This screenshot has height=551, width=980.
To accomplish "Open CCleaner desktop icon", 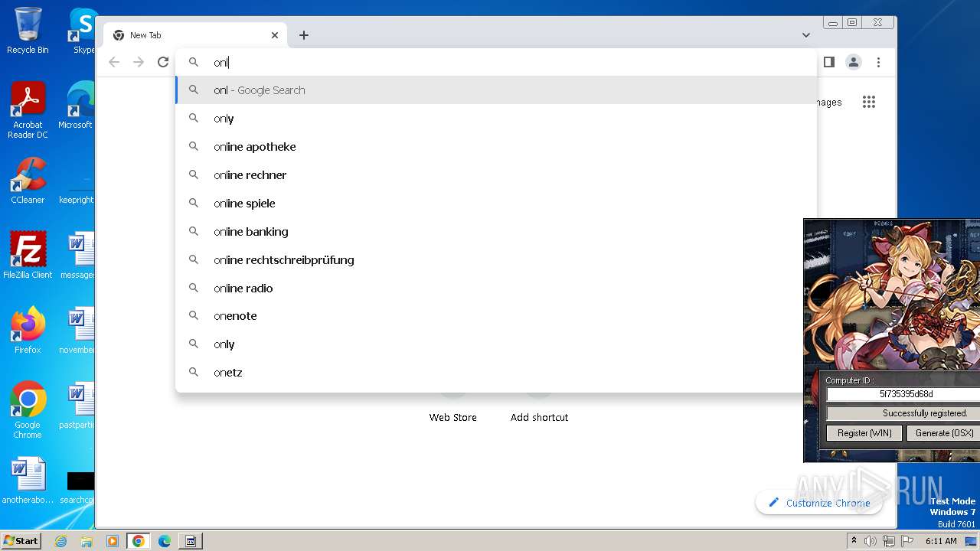I will (28, 181).
